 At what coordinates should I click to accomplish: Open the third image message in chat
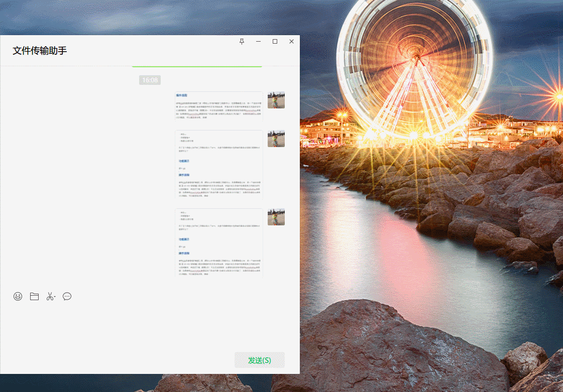click(218, 242)
